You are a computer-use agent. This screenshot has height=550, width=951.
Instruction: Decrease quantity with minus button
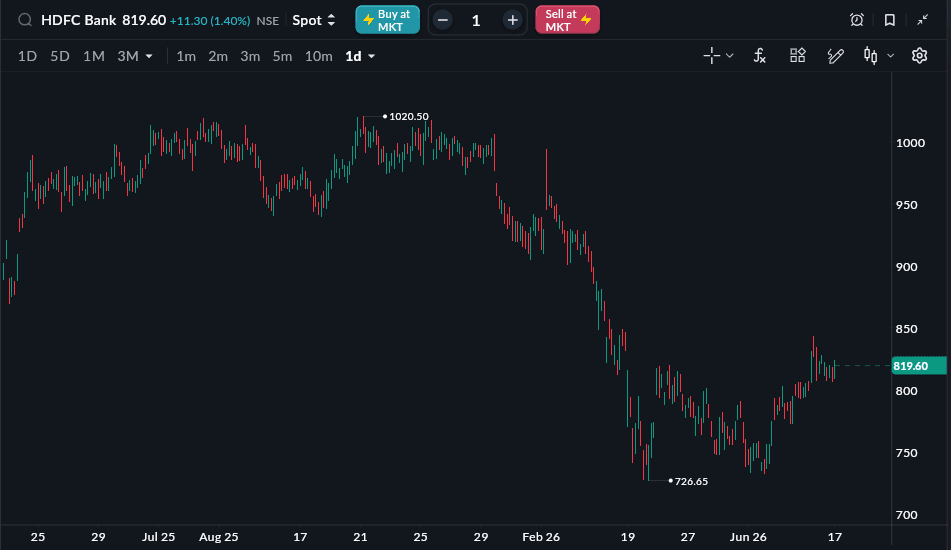coord(443,21)
